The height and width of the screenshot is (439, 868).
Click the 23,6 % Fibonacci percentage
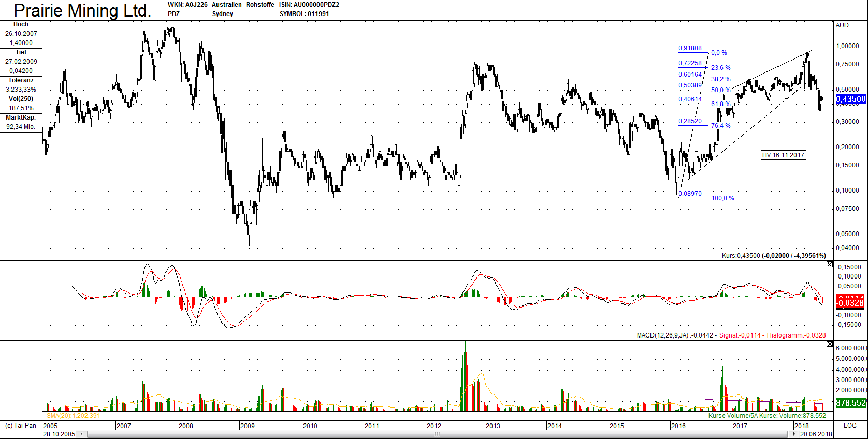(720, 68)
